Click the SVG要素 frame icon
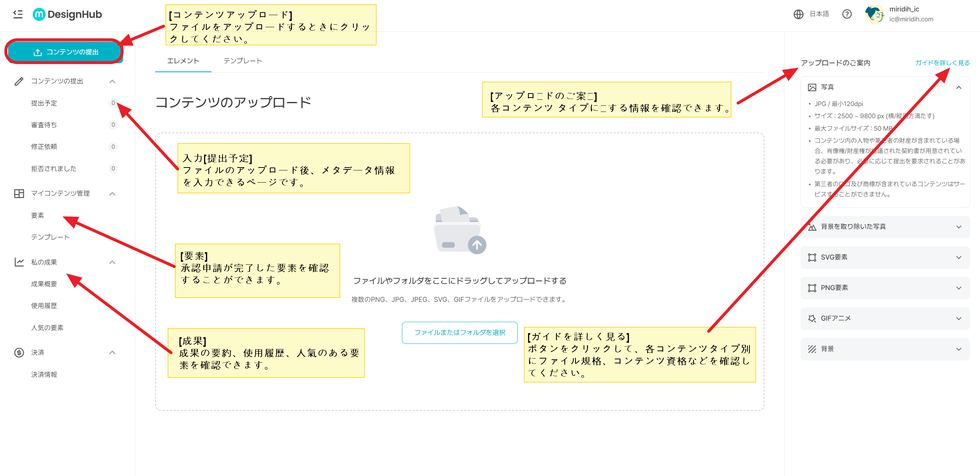Image resolution: width=980 pixels, height=476 pixels. point(813,257)
